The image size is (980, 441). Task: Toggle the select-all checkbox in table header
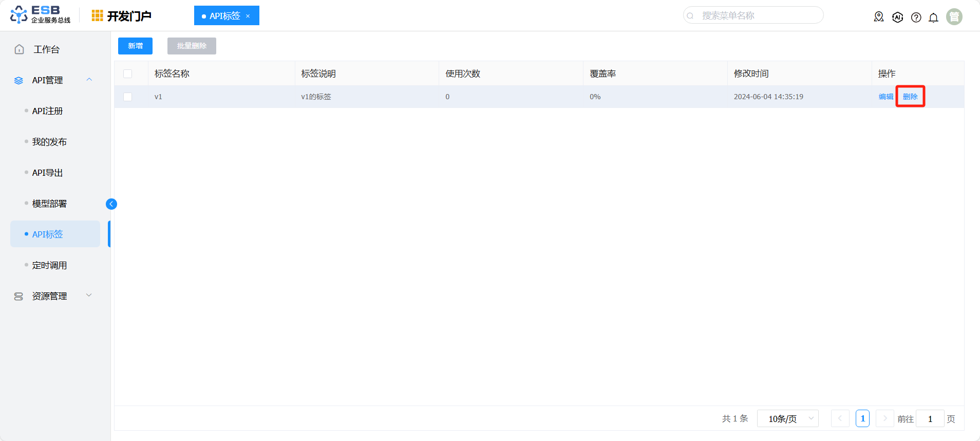coord(128,73)
